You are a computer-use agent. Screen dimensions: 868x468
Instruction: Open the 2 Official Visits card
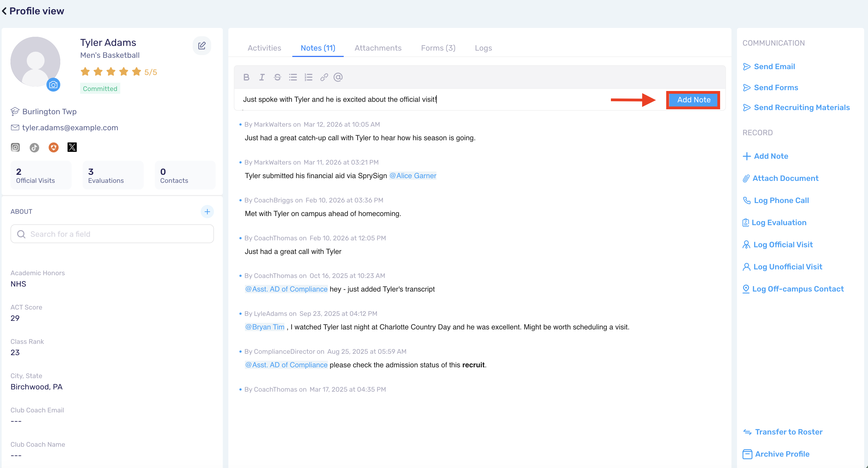click(41, 175)
